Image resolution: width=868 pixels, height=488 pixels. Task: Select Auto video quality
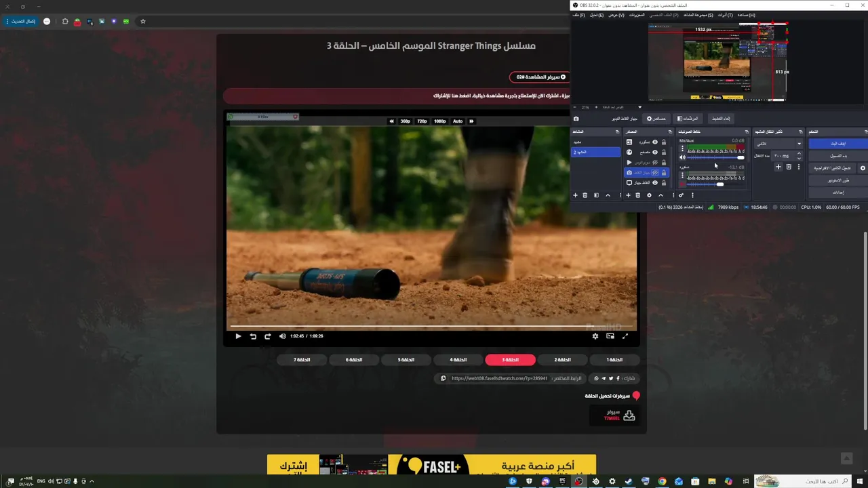(458, 121)
